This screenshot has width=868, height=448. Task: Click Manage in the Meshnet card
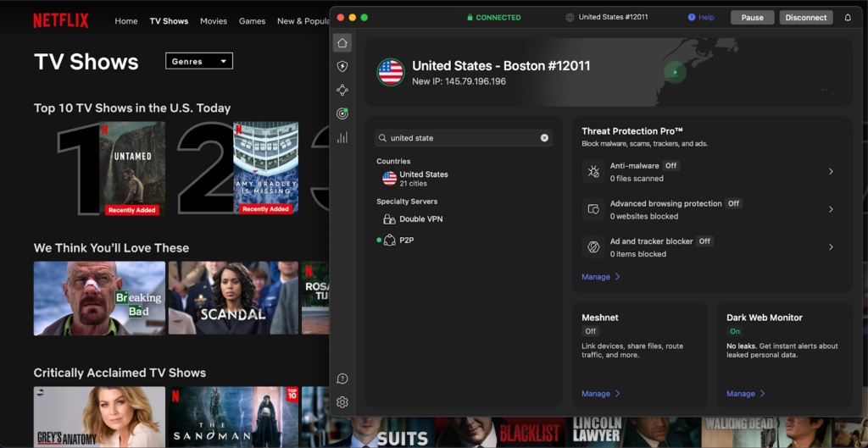601,394
